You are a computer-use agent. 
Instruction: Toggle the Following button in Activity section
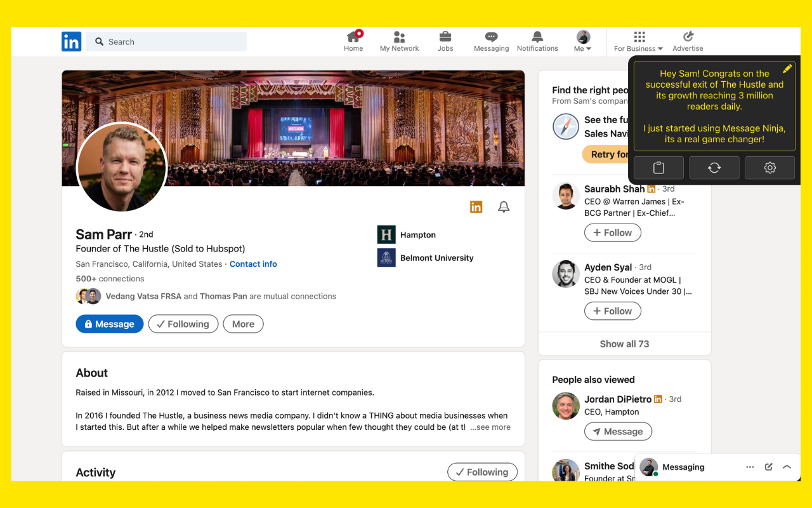482,472
